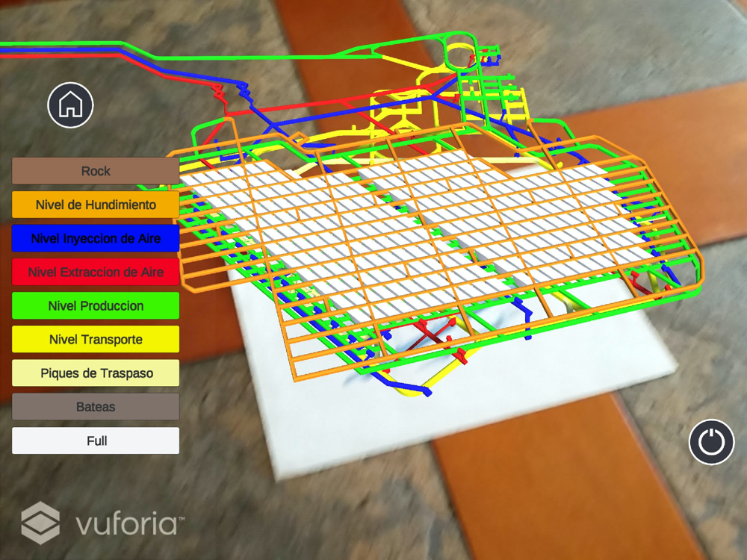Image resolution: width=747 pixels, height=560 pixels.
Task: Tap the power icon button
Action: pyautogui.click(x=711, y=441)
